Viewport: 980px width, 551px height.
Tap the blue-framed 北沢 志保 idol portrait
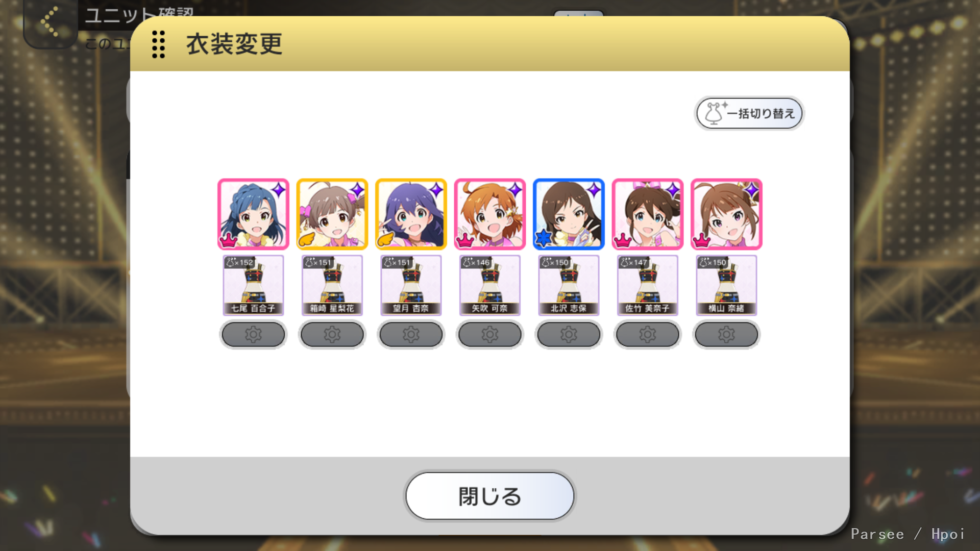pos(569,214)
